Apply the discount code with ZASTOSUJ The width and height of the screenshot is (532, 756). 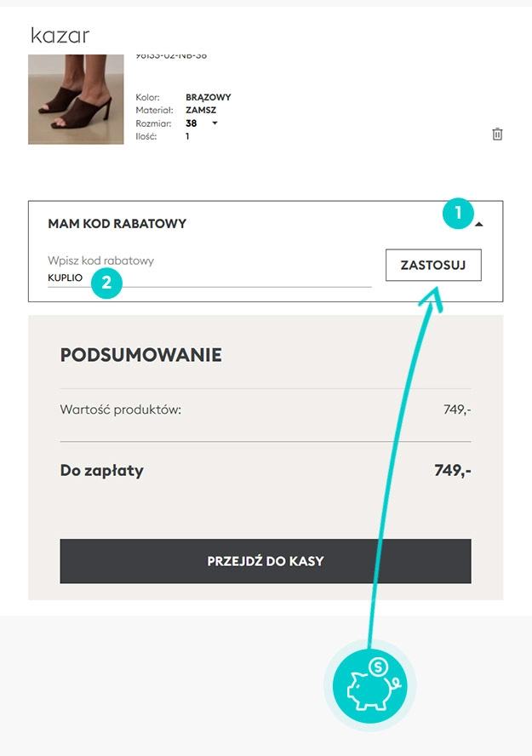[x=433, y=265]
